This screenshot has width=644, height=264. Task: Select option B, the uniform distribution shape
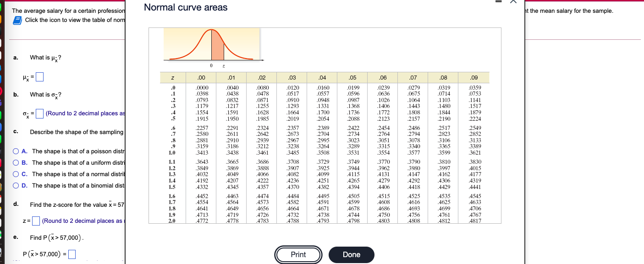[15, 163]
